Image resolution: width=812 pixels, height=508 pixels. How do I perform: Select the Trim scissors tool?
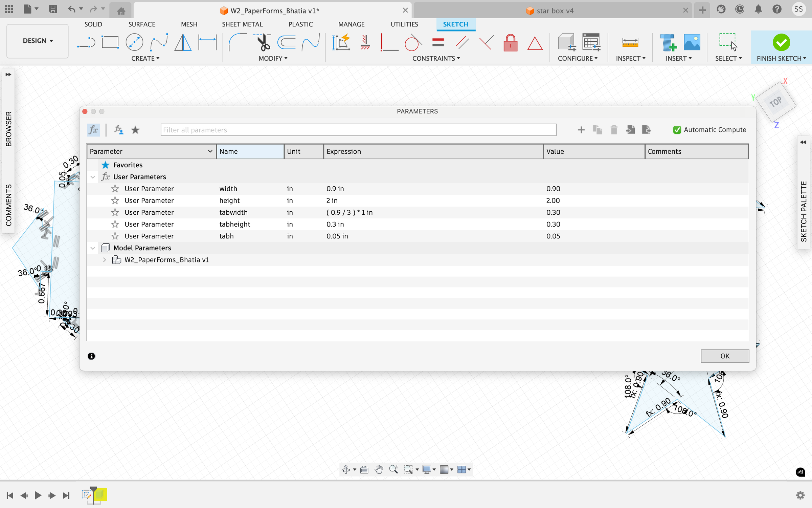click(x=262, y=43)
